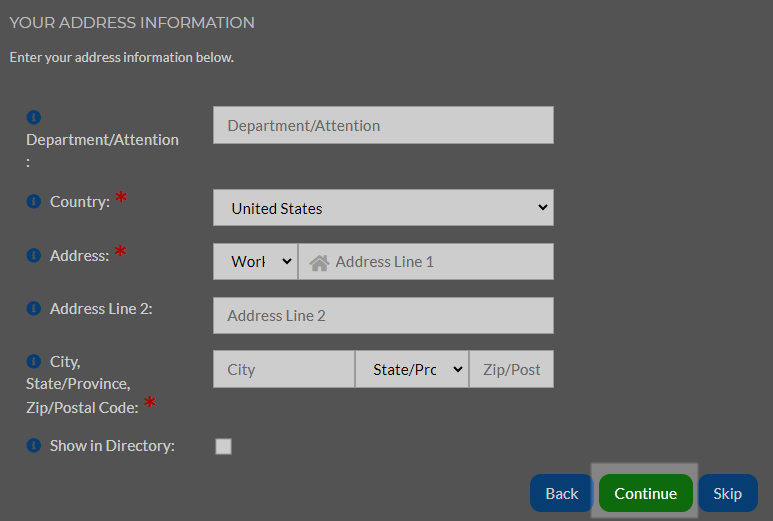This screenshot has width=773, height=521.
Task: Expand the State/Province dropdown
Action: pyautogui.click(x=412, y=369)
